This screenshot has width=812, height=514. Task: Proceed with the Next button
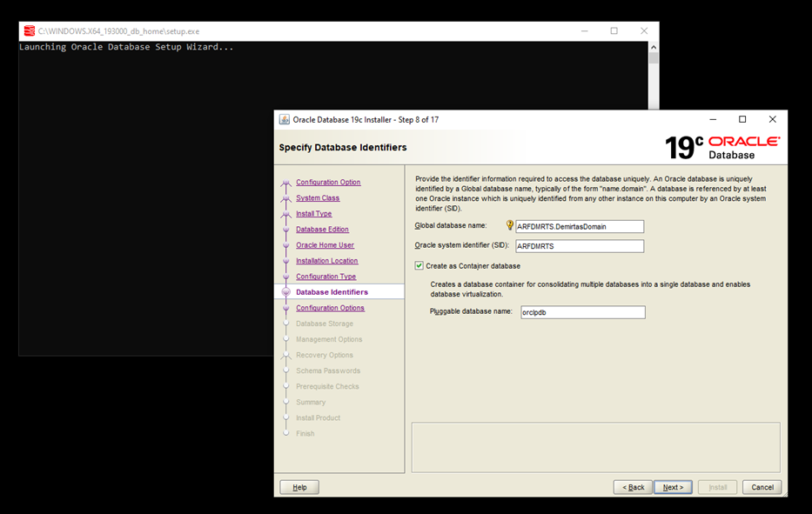coord(673,487)
